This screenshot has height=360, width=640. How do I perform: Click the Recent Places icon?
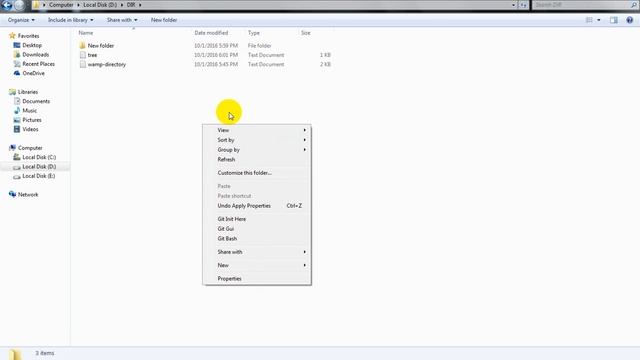pos(17,64)
